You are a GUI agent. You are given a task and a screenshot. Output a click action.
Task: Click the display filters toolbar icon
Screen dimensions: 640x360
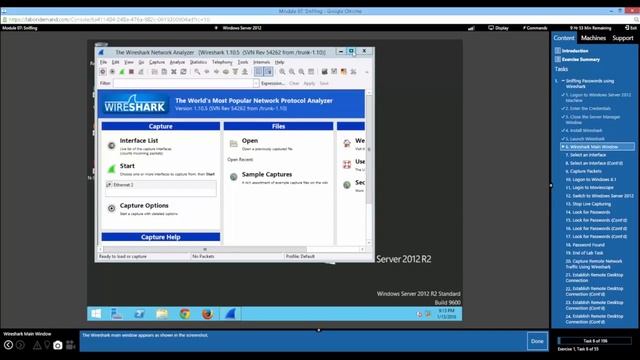(334, 72)
